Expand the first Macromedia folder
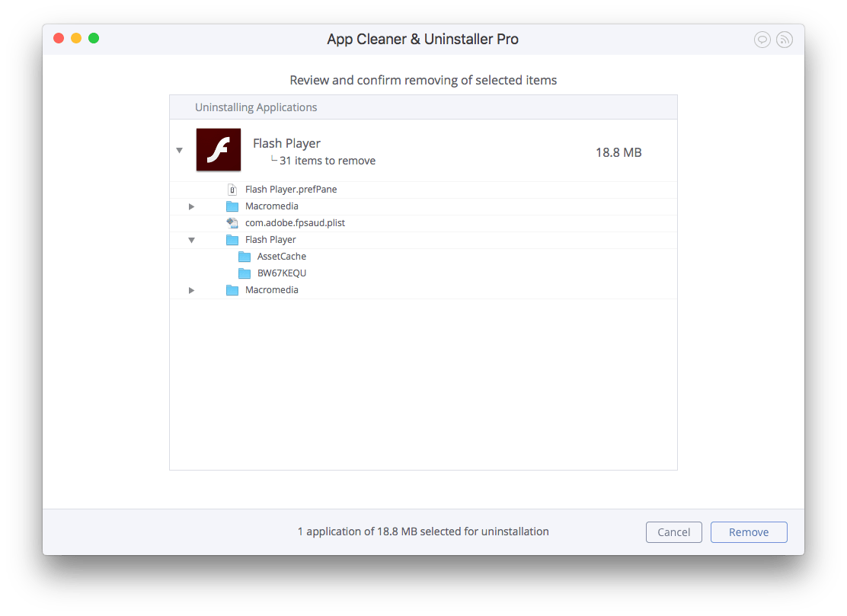 tap(191, 206)
